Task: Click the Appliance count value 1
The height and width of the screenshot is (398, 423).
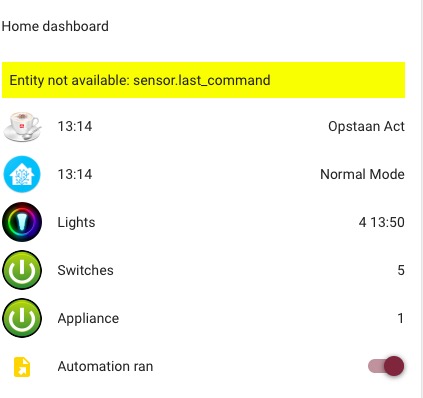Action: (x=401, y=318)
